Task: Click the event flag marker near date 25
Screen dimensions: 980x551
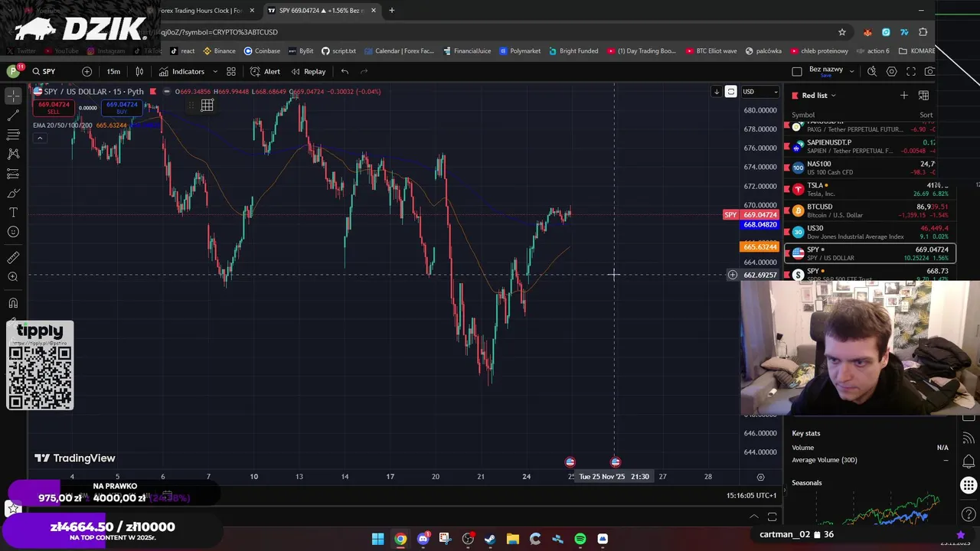Action: coord(570,462)
